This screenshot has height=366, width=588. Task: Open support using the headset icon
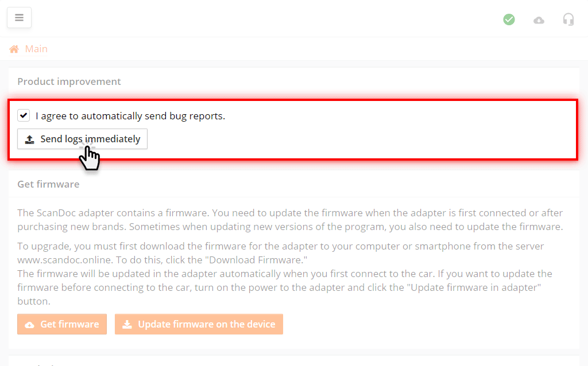pyautogui.click(x=568, y=19)
